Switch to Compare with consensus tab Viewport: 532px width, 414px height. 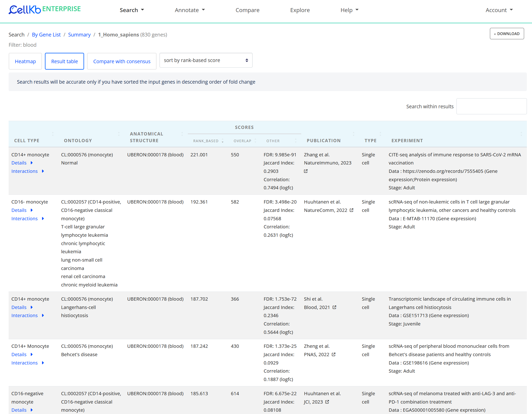122,61
